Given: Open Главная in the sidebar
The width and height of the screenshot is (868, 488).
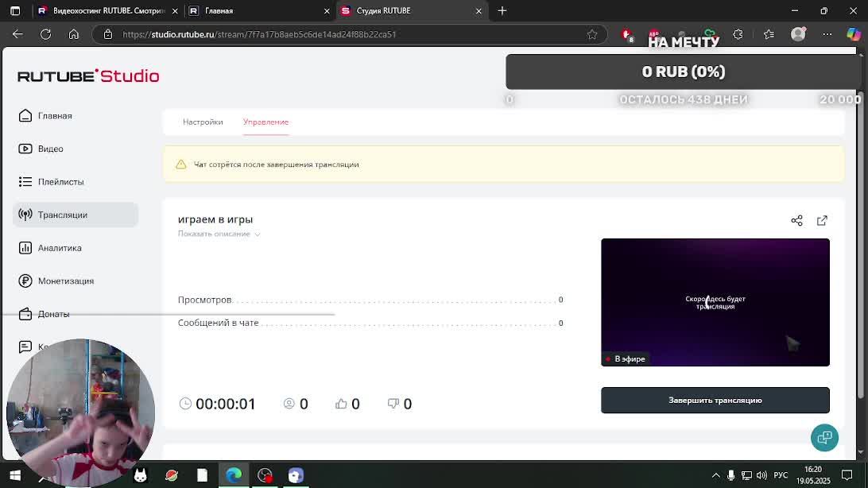Looking at the screenshot, I should click(x=76, y=115).
